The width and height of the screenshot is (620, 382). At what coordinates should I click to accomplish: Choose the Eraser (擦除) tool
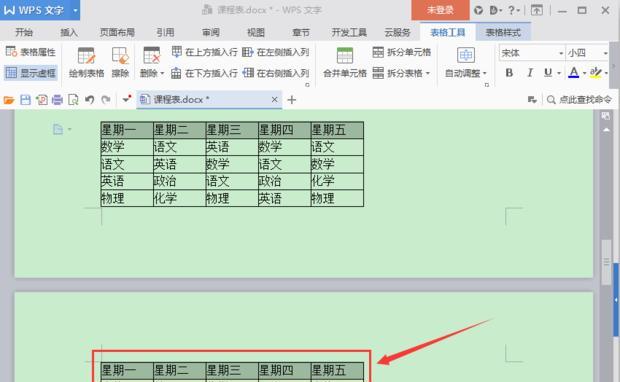point(120,62)
